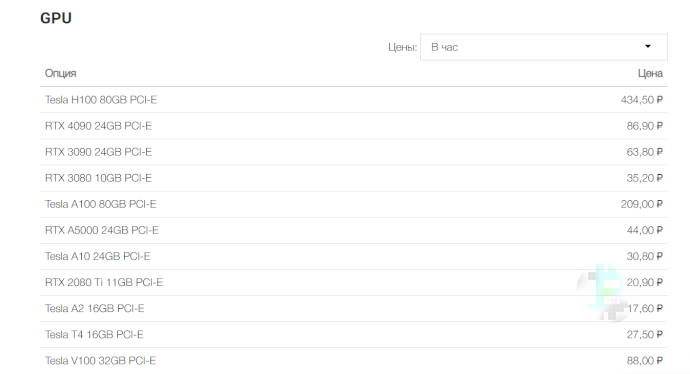690x374 pixels.
Task: Select the 'В час' combo box
Action: pos(544,47)
